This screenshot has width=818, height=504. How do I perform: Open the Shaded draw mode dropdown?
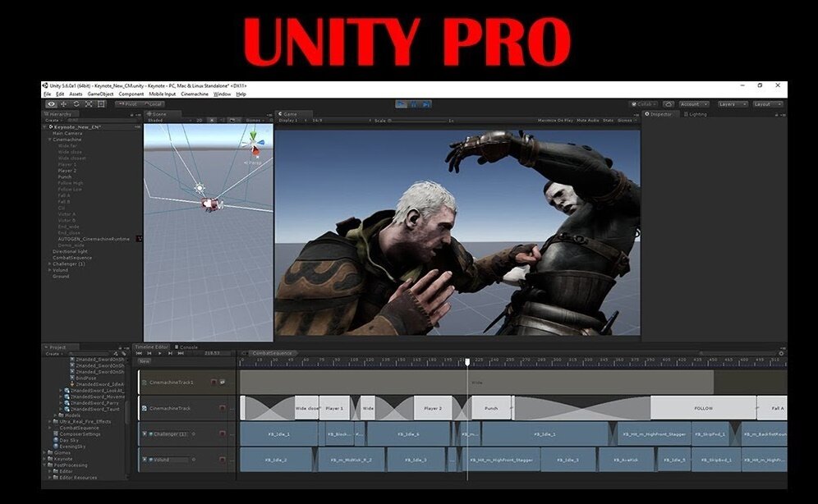(x=168, y=121)
